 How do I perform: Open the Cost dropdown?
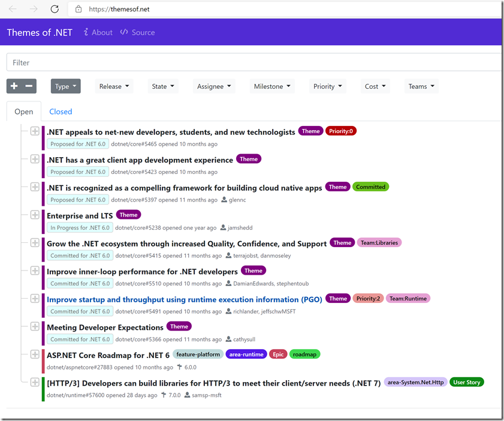(x=375, y=86)
